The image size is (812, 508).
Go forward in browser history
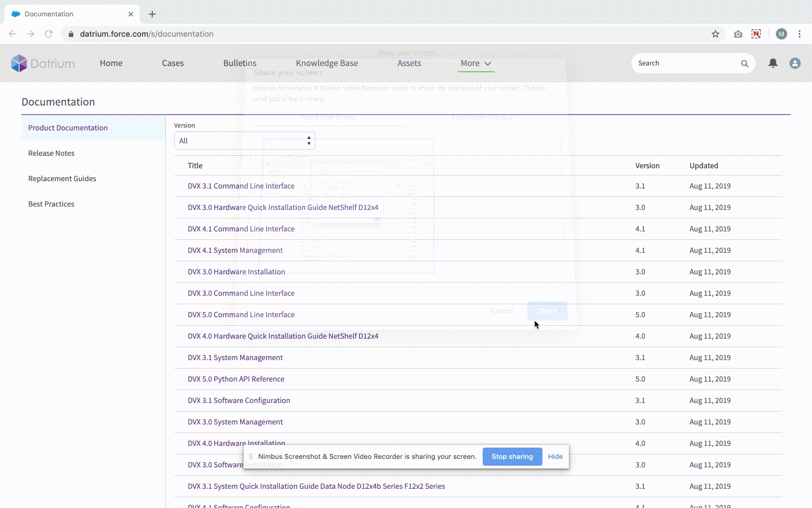(30, 34)
